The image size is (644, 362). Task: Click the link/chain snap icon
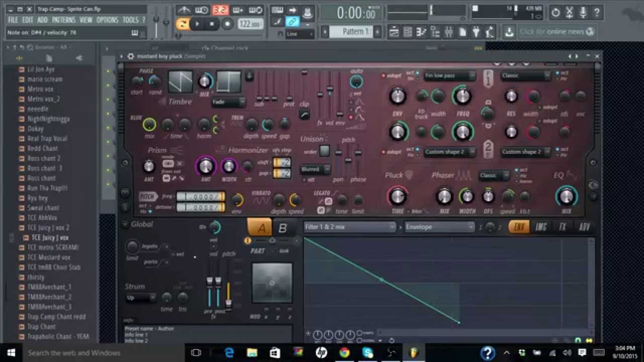tap(292, 21)
